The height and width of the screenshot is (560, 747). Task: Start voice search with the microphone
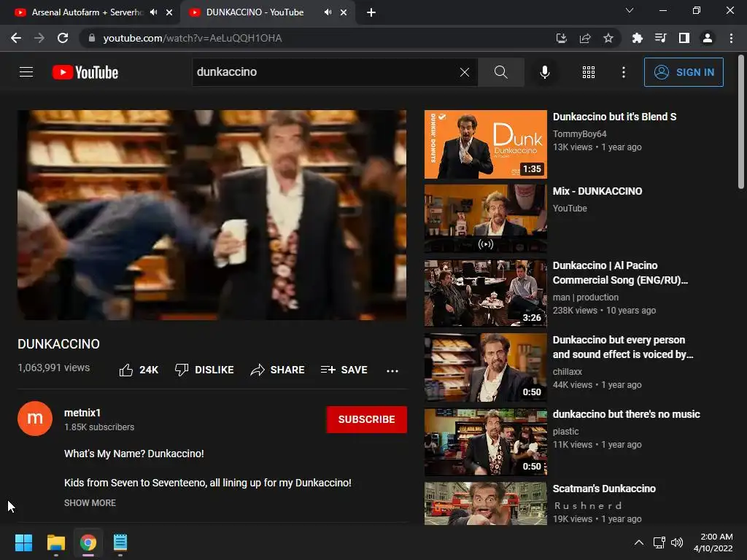click(545, 72)
